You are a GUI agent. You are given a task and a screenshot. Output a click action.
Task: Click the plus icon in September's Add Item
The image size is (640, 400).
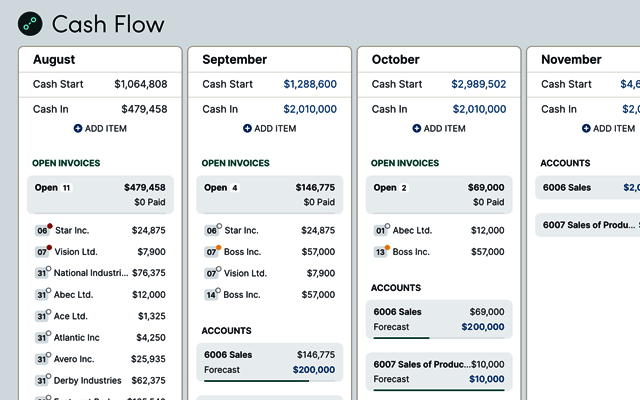248,128
